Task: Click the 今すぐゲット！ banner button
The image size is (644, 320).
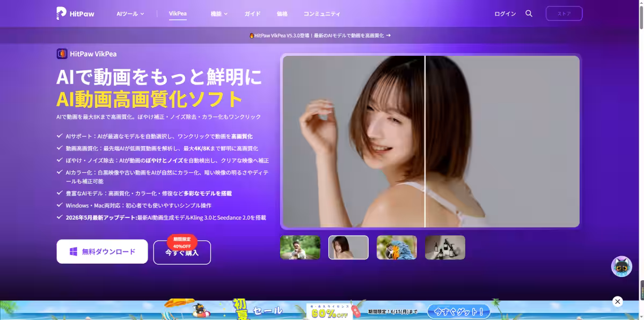Action: point(459,311)
